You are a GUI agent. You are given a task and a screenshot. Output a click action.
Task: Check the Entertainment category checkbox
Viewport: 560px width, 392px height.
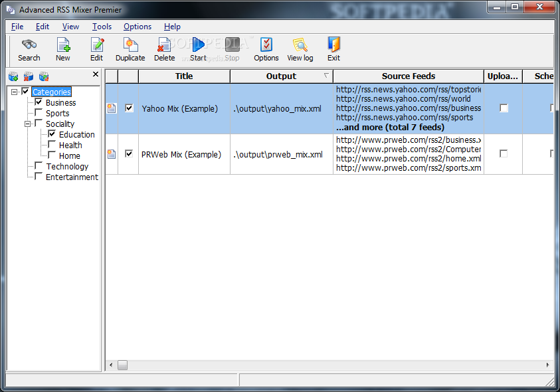tap(39, 177)
